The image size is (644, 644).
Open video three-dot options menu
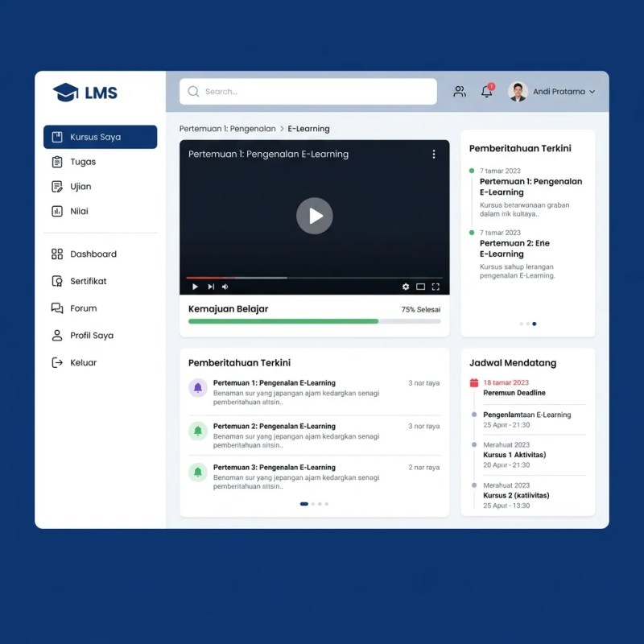(x=434, y=154)
